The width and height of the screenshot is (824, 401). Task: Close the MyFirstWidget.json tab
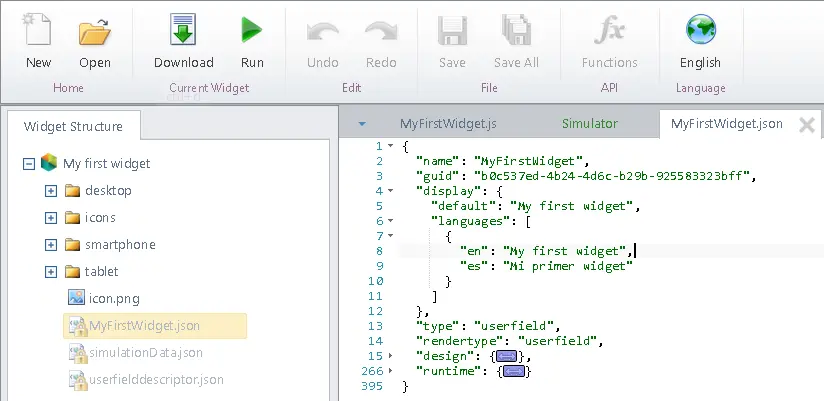[x=807, y=125]
